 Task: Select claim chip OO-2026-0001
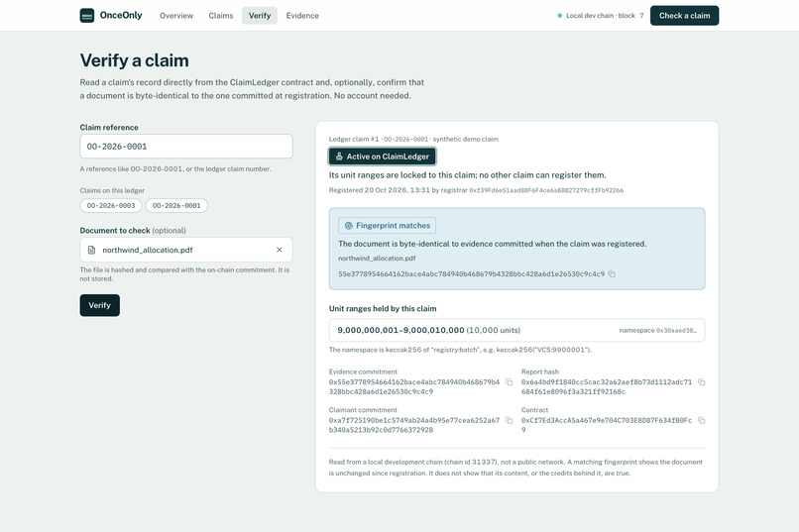[176, 206]
